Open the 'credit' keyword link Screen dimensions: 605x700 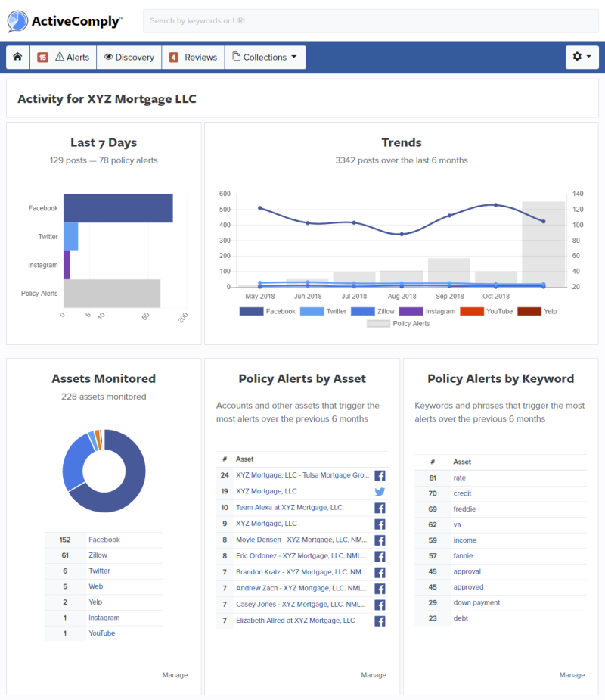(x=462, y=493)
